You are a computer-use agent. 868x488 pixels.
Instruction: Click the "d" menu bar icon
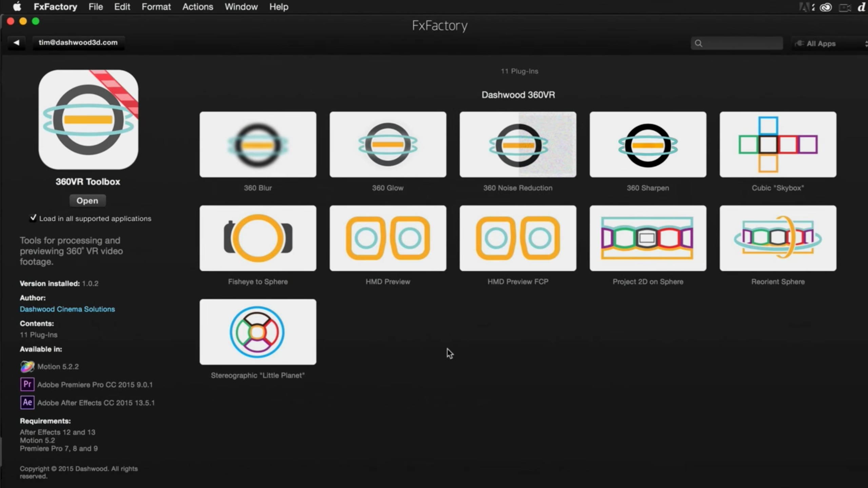[862, 7]
